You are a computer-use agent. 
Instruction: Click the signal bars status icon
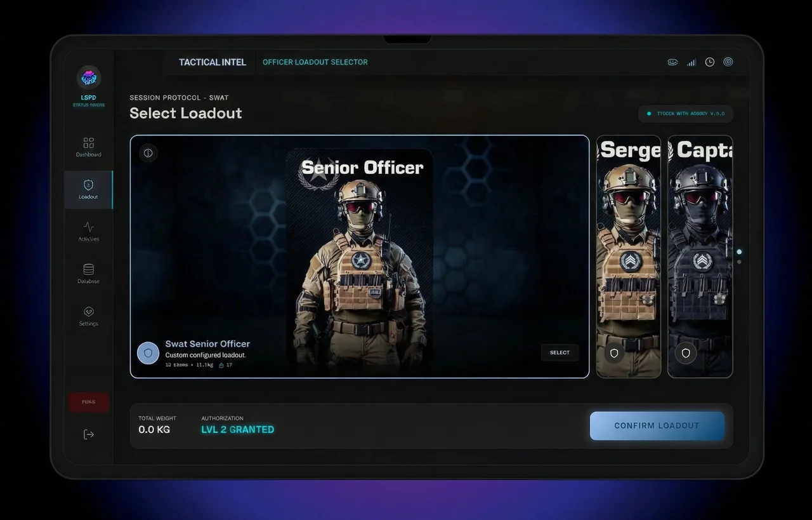pyautogui.click(x=691, y=62)
